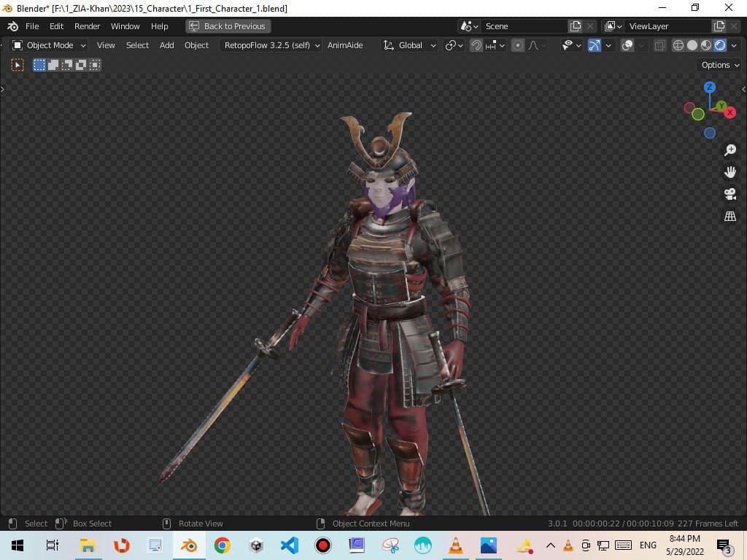Open VLC media player in taskbar
Viewport: 747px width, 560px height.
click(x=456, y=545)
